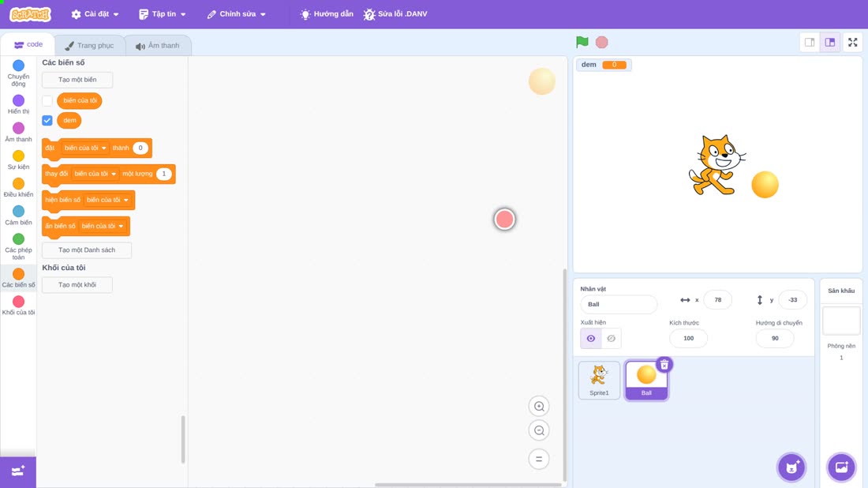Stop the project with the red stop icon
Viewport: 868px width, 488px height.
[x=602, y=42]
